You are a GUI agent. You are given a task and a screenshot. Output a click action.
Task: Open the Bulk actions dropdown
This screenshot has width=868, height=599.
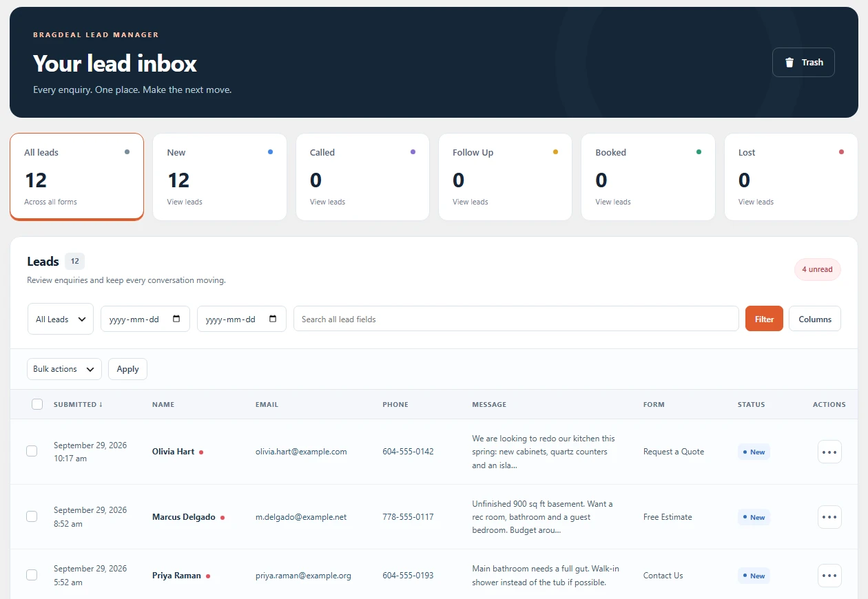coord(64,369)
